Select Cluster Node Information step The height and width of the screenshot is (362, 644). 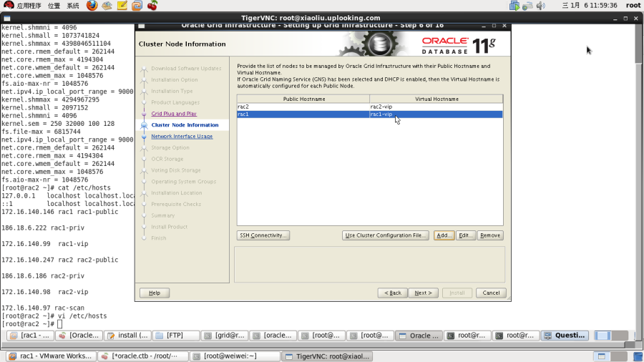185,124
